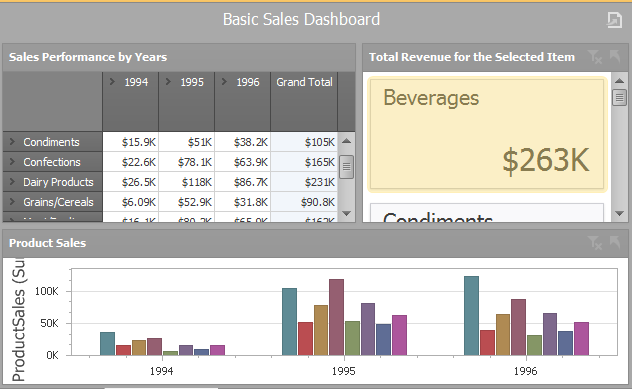Click pivot grid scroll down arrow
Screen dimensions: 632x389
coord(346,214)
